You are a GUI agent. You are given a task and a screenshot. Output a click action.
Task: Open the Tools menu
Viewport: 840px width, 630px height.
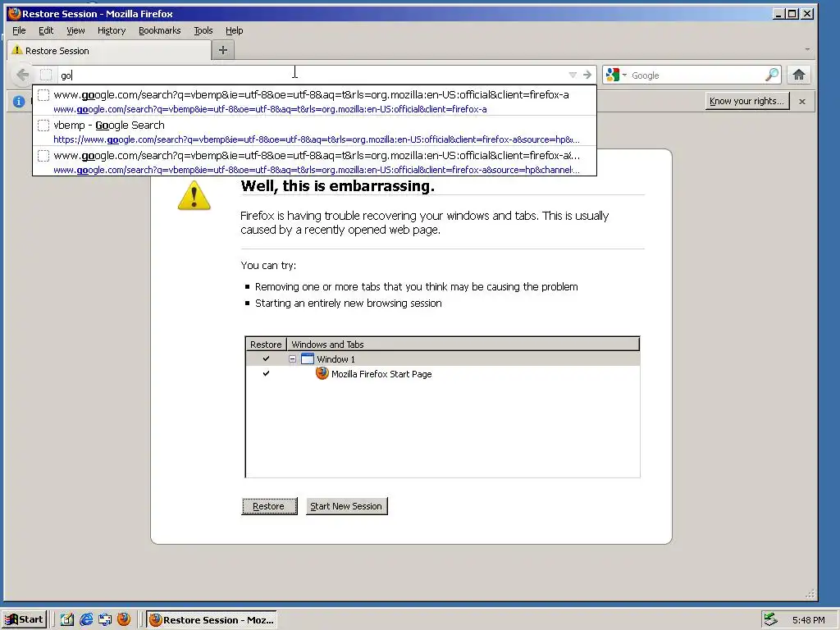[x=203, y=30]
